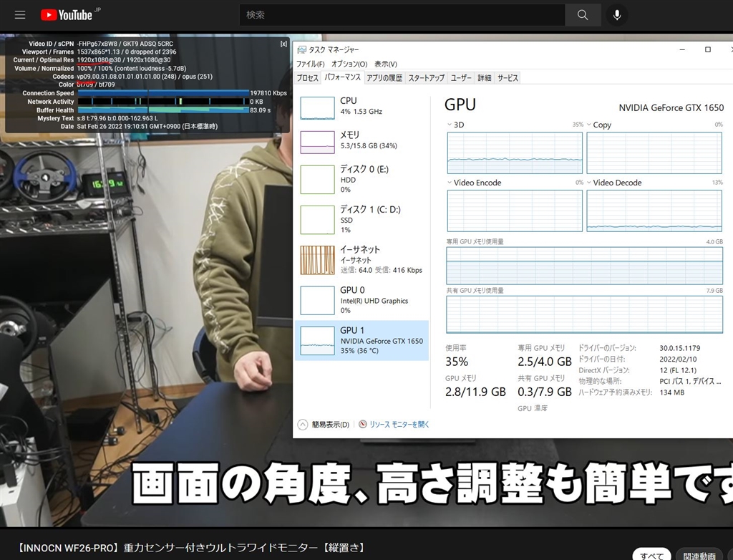Click the memory mini graph thumbnail
Viewport: 733px width, 560px height.
317,143
